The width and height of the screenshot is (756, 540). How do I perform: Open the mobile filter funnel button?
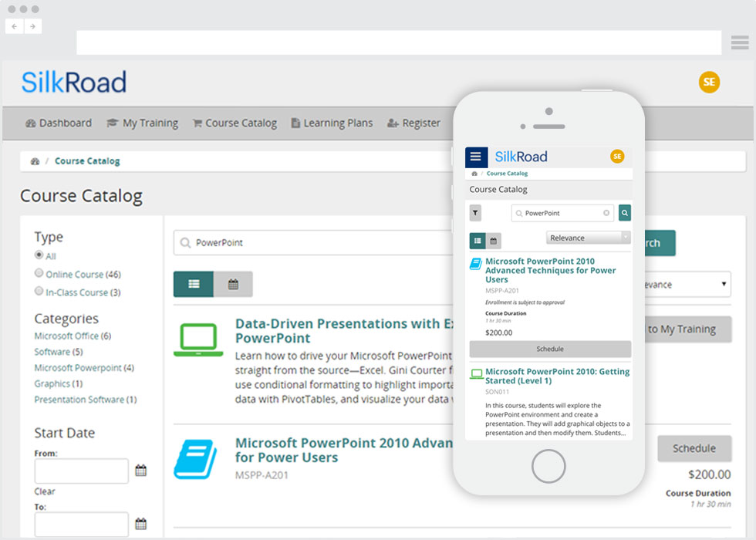(x=475, y=213)
